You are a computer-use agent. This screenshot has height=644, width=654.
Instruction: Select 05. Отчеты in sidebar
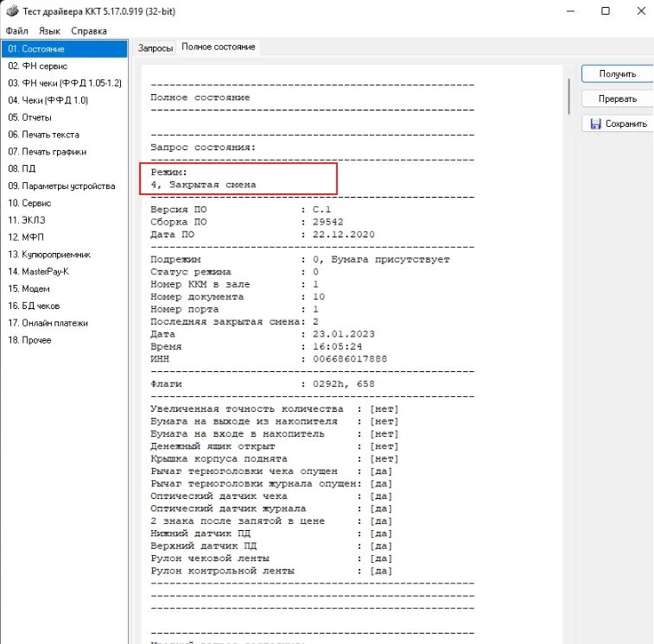click(x=65, y=117)
